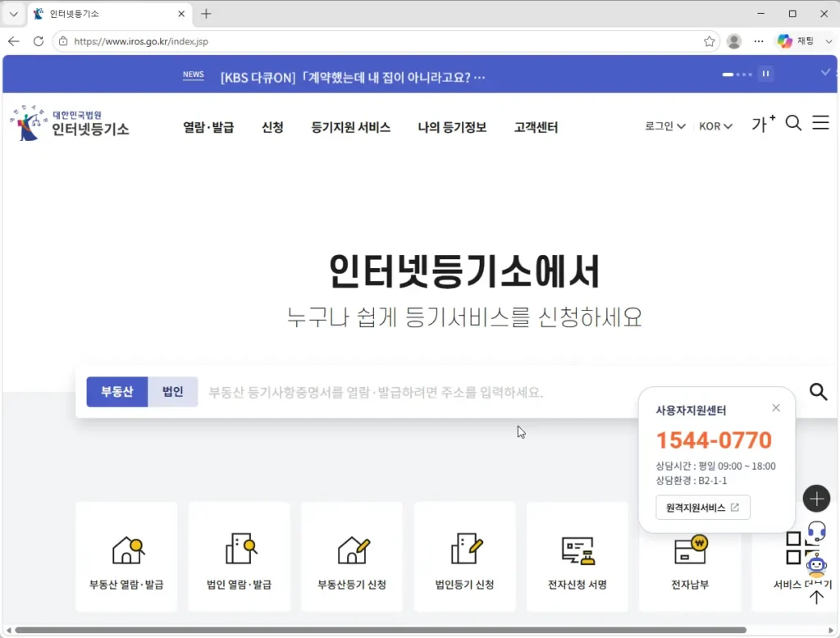The width and height of the screenshot is (840, 638).
Task: Click the scroll-to-top arrow icon
Action: click(816, 597)
